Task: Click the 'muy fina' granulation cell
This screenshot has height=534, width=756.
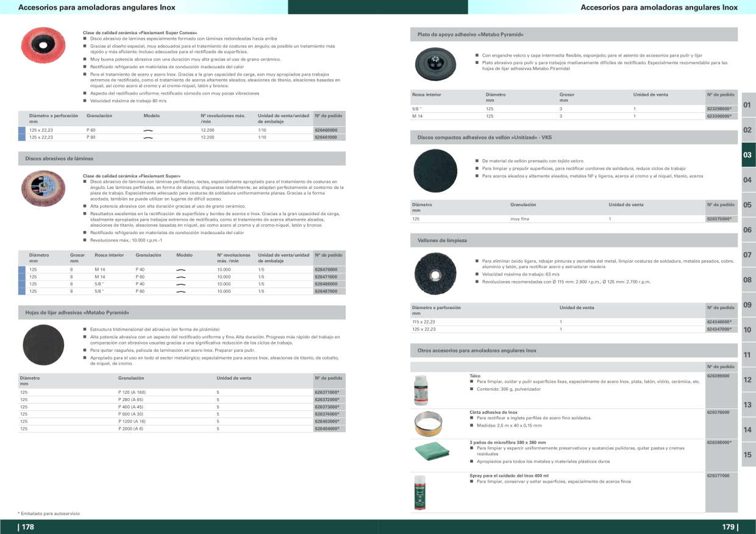Action: pos(520,218)
